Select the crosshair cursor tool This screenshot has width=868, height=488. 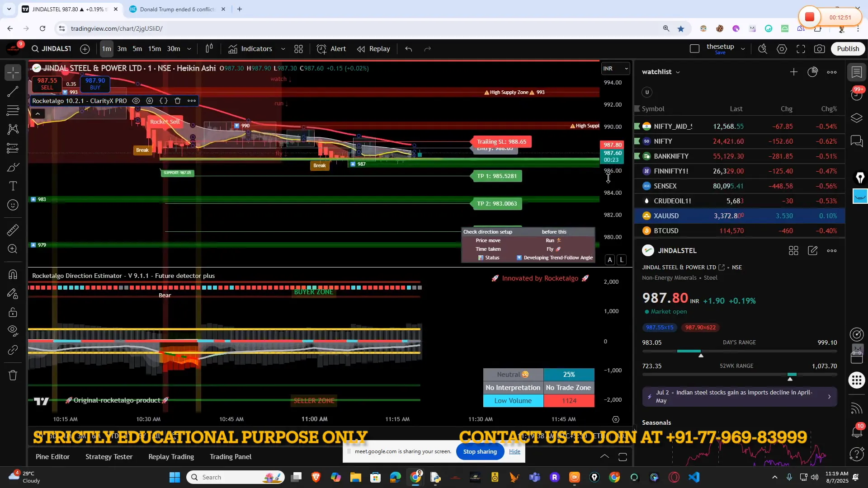(x=13, y=72)
